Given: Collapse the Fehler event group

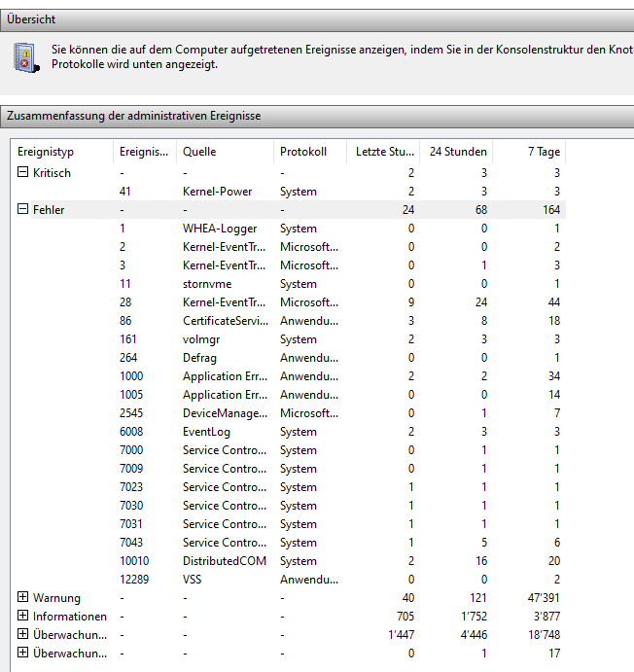Looking at the screenshot, I should [22, 209].
